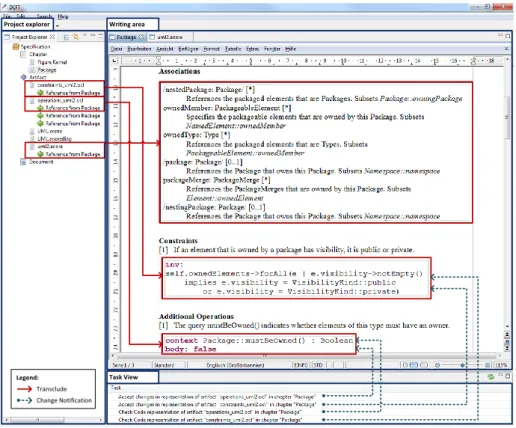Select side-by-side page view layout icon
The image size is (516, 428).
[x=414, y=365]
